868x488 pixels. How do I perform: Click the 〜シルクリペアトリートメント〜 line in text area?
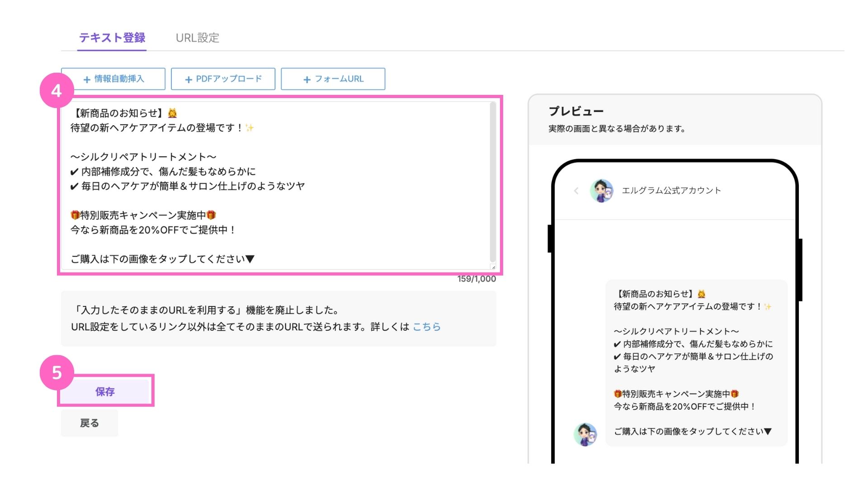point(143,157)
